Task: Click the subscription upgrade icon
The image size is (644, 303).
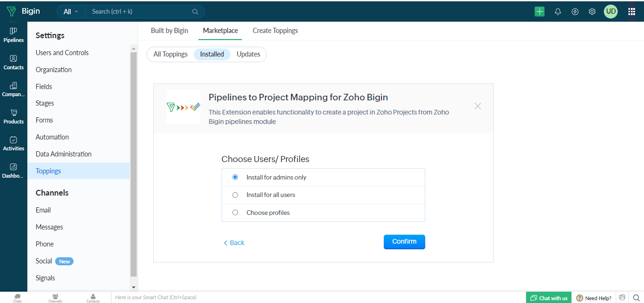Action: [x=575, y=12]
